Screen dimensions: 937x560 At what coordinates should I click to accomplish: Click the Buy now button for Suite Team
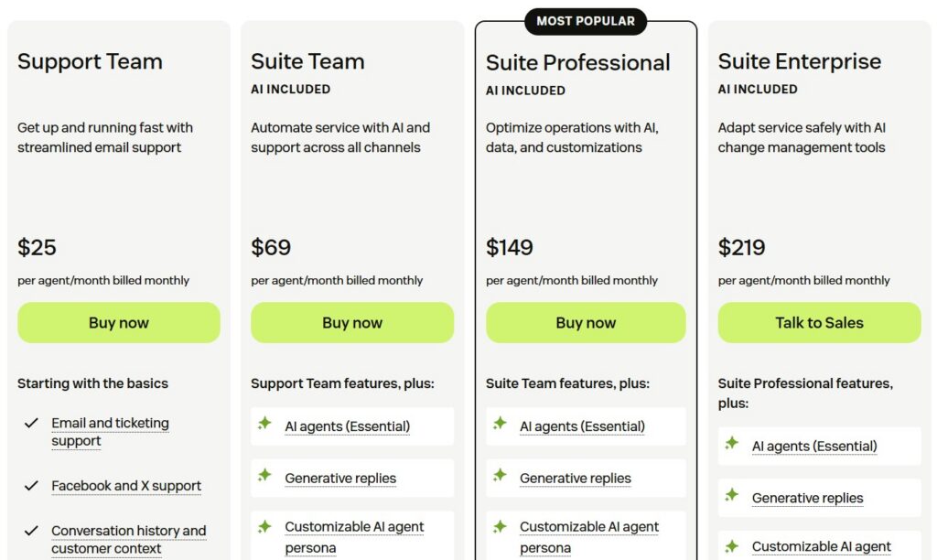[x=351, y=322]
